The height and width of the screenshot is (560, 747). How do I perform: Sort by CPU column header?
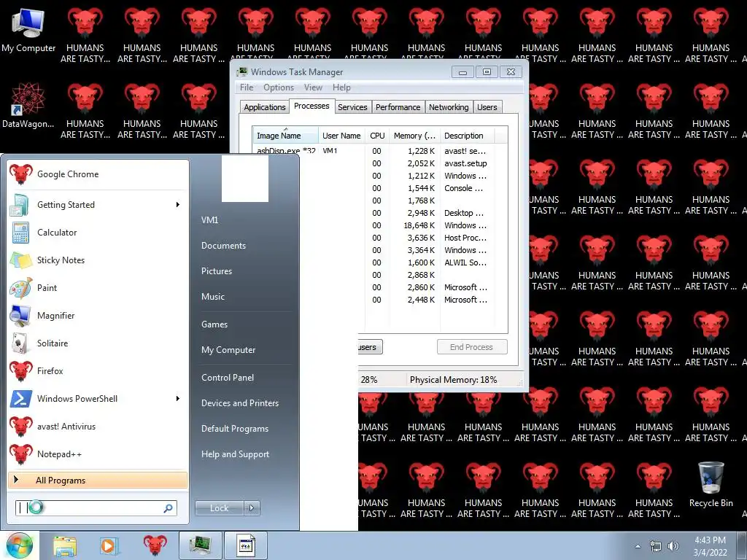377,136
